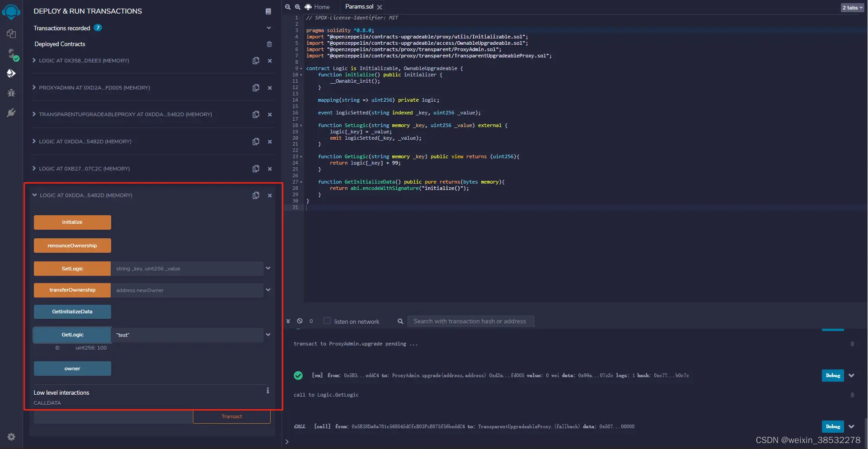Fold the contract Logic code block at line 9
Viewport: 868px width, 449px height.
click(x=301, y=69)
